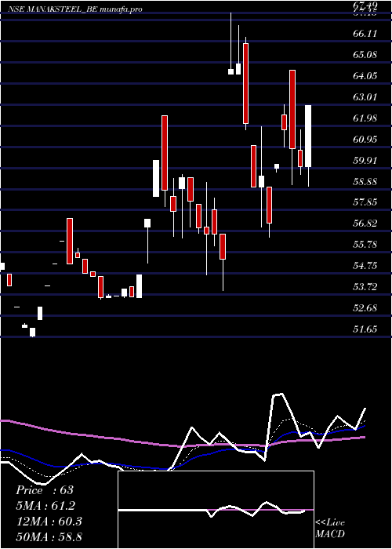Click the 63.01 price axis label
The width and height of the screenshot is (392, 549).
click(x=365, y=96)
